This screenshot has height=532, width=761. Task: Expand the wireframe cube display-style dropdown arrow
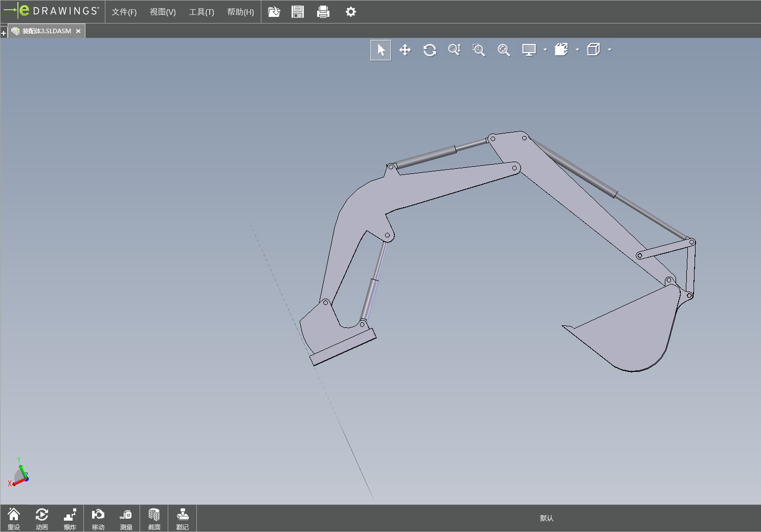[x=610, y=50]
